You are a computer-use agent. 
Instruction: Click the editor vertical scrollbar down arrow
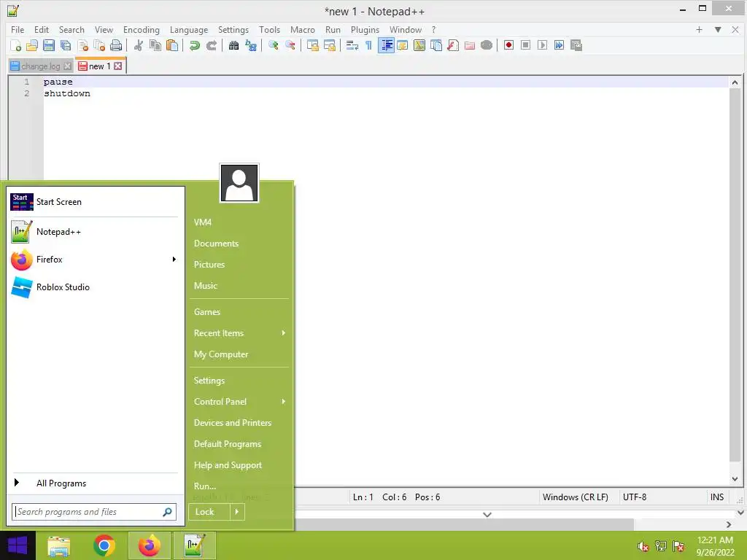[x=735, y=479]
